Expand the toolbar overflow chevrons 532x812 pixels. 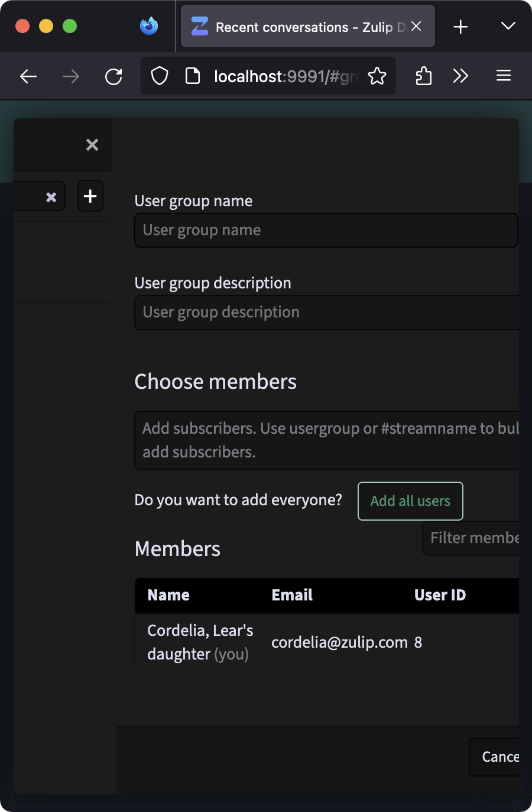pyautogui.click(x=460, y=76)
